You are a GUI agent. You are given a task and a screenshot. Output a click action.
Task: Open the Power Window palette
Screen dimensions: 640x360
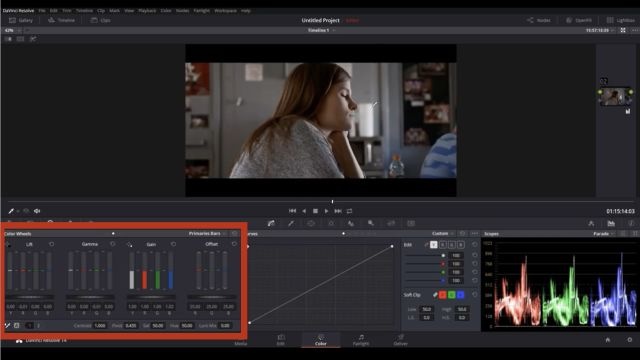[311, 223]
